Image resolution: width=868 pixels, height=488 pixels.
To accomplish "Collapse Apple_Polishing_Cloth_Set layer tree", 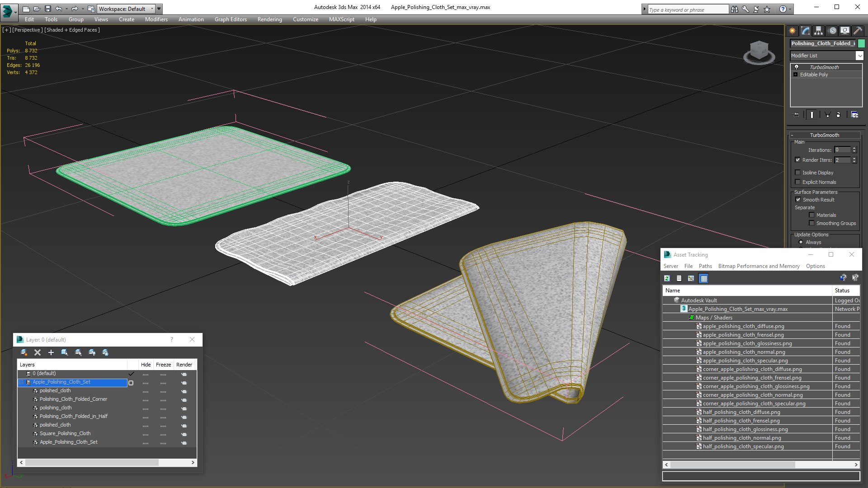I will (21, 382).
